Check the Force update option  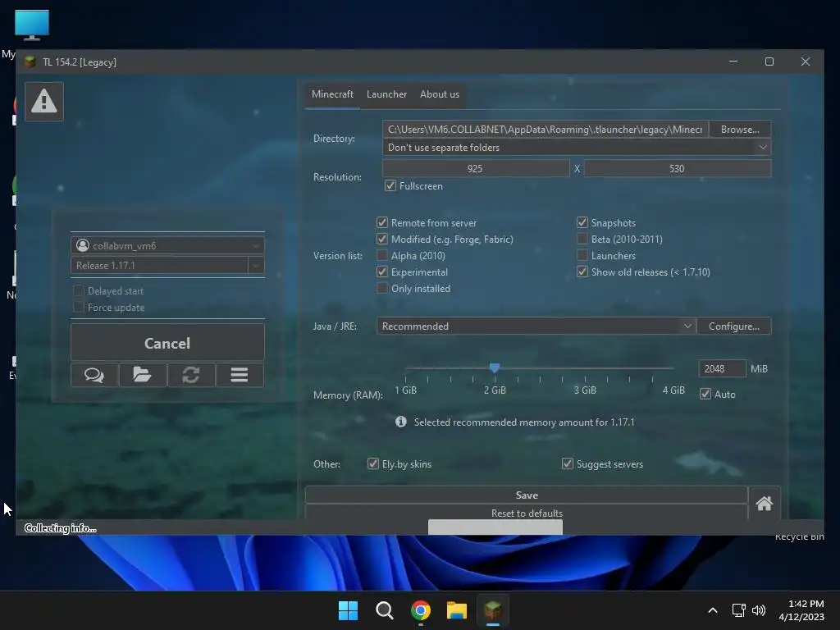78,307
